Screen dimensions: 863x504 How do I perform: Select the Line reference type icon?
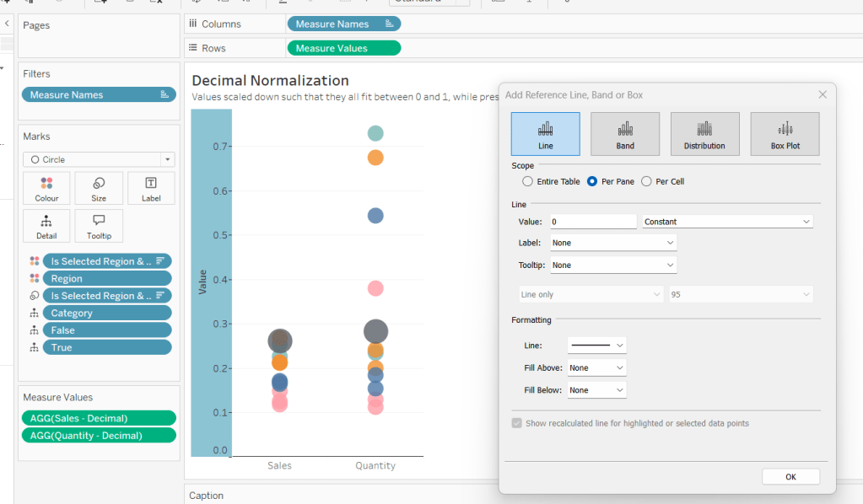545,133
